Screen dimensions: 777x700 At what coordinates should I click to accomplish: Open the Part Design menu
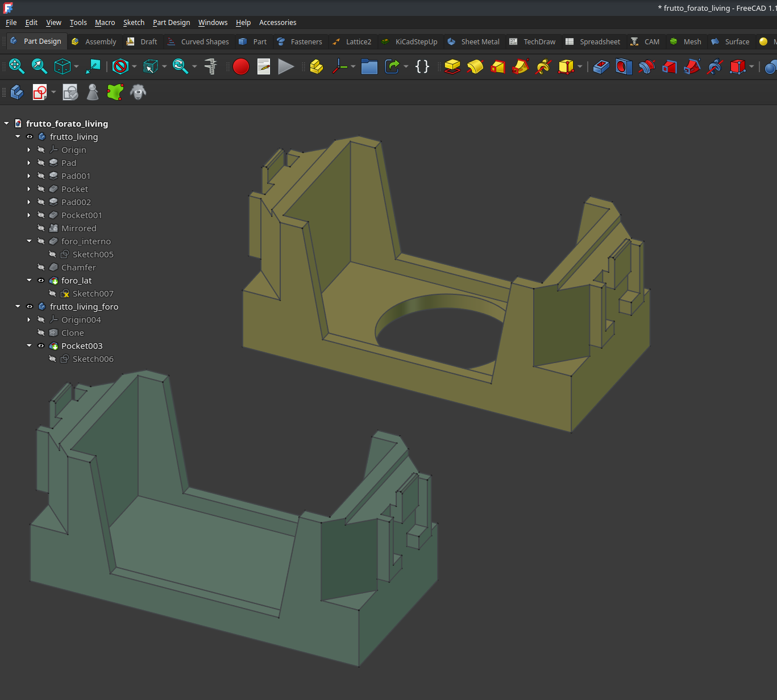click(171, 23)
